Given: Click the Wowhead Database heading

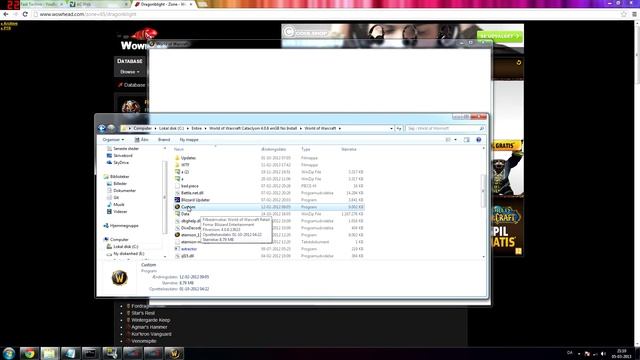Looking at the screenshot, I should click(x=130, y=61).
